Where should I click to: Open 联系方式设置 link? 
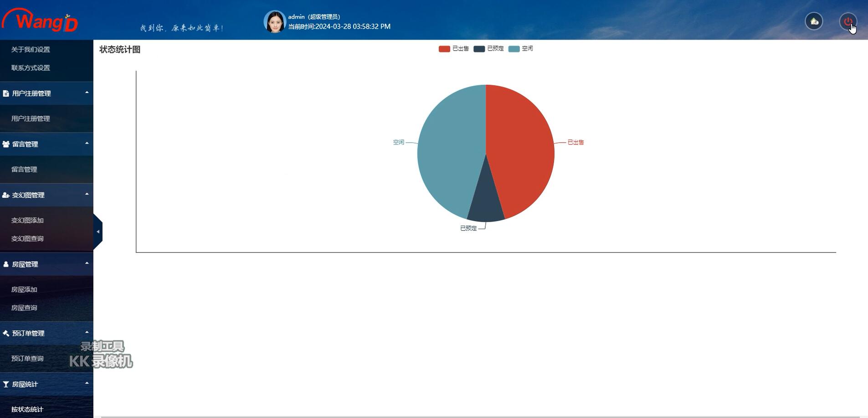click(x=31, y=68)
